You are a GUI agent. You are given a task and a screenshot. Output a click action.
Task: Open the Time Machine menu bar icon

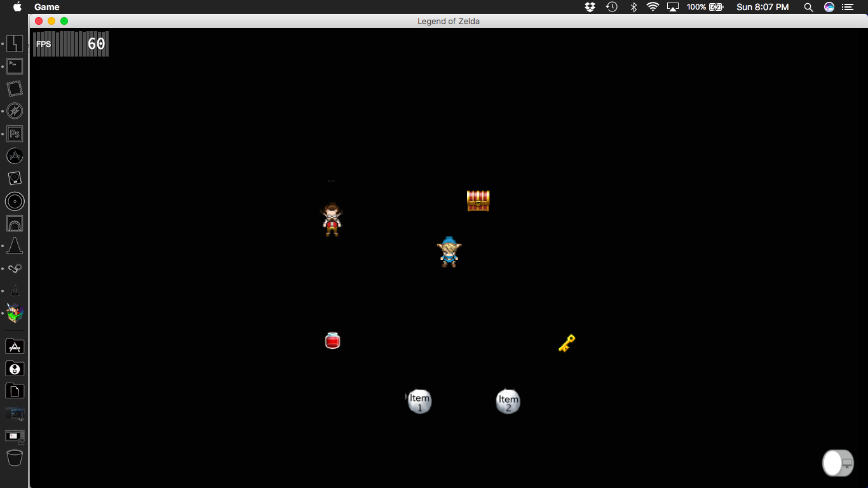click(x=612, y=7)
